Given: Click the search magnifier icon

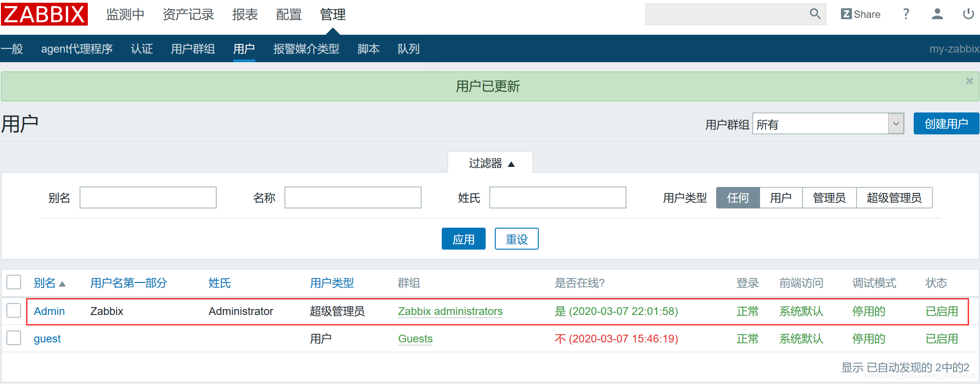Looking at the screenshot, I should coord(815,14).
